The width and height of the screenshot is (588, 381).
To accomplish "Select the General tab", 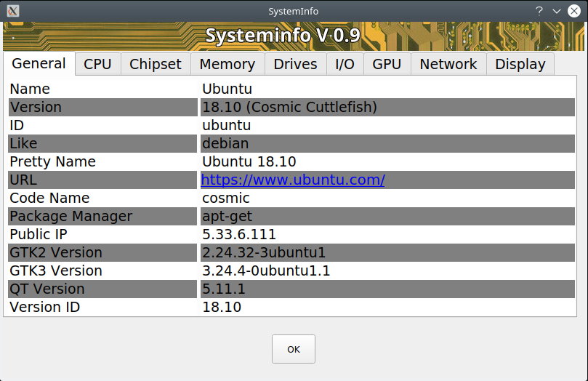I will pos(39,63).
